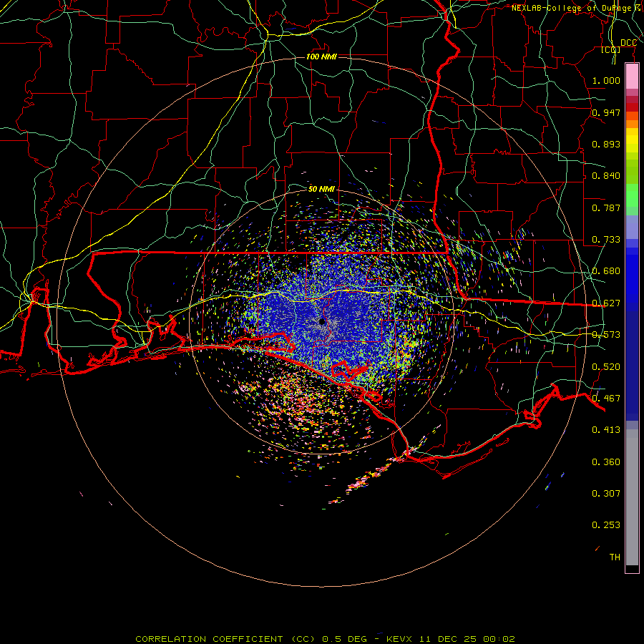
Task: Select the 0.733 colorbar value
Action: pos(606,240)
